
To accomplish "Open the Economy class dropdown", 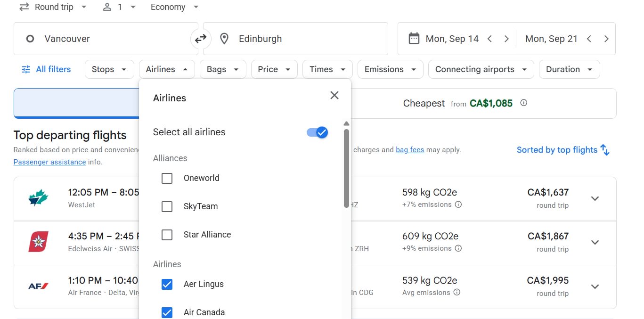I will (175, 7).
